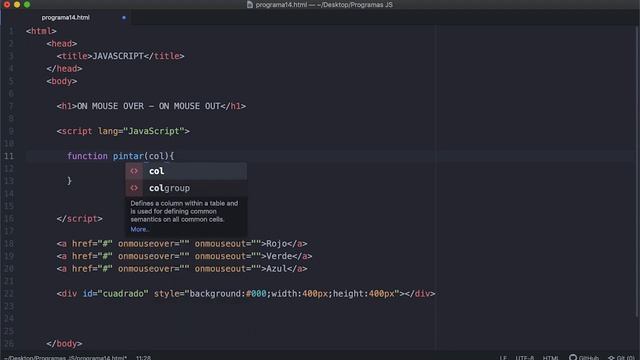Click the document icon in title bar

click(250, 4)
